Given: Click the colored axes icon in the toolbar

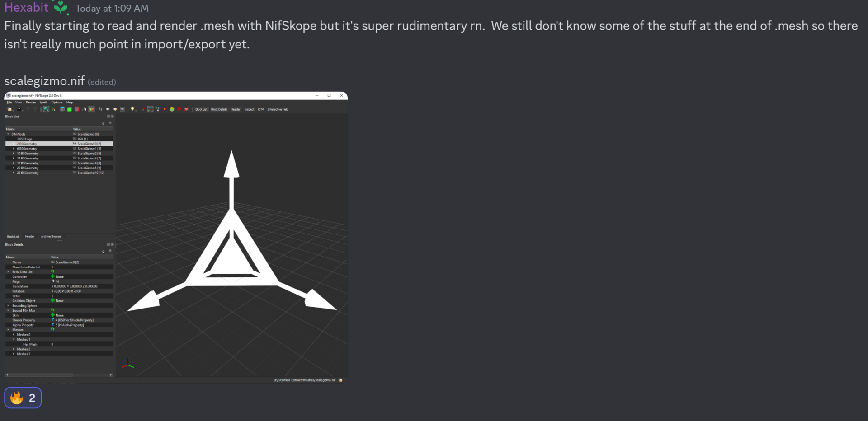Looking at the screenshot, I should pos(150,109).
